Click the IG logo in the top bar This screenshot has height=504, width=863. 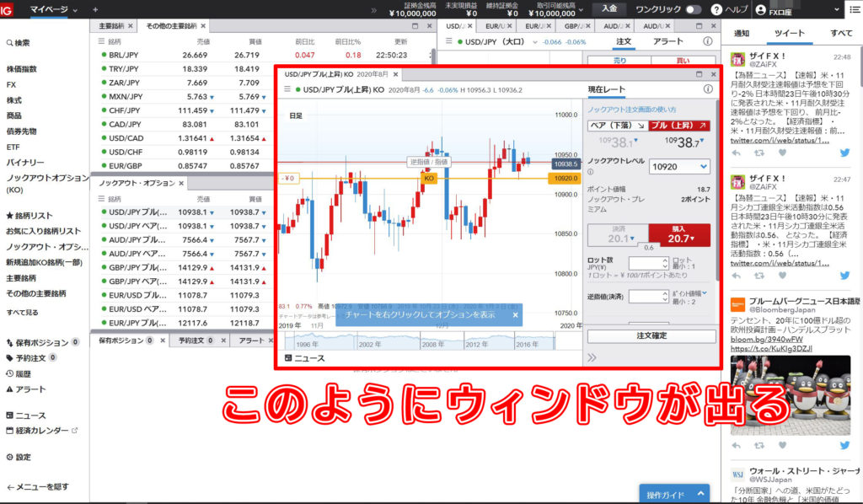[x=6, y=9]
